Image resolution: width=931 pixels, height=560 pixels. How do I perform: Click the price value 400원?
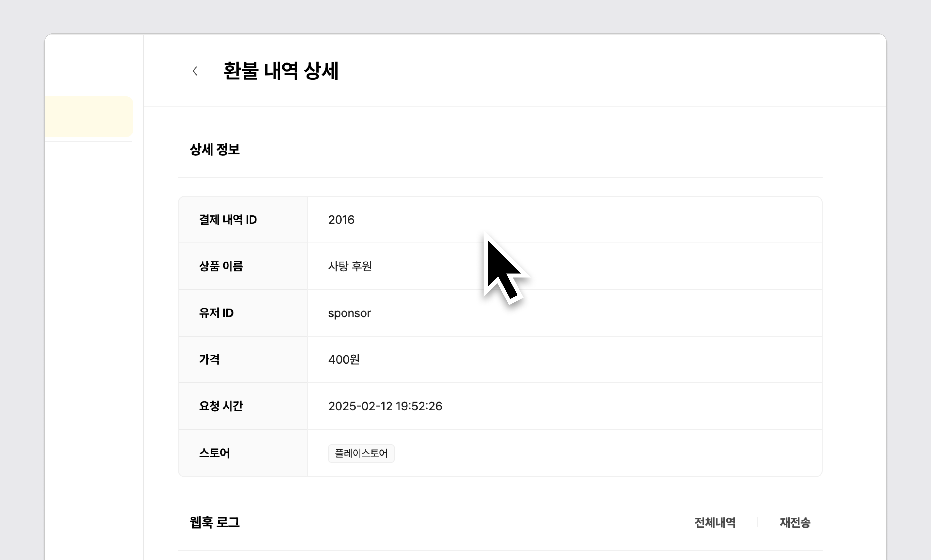tap(344, 360)
